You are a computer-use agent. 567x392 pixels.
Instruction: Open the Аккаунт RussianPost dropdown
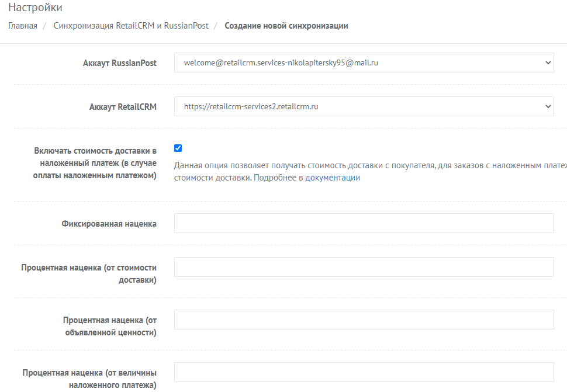tap(364, 63)
